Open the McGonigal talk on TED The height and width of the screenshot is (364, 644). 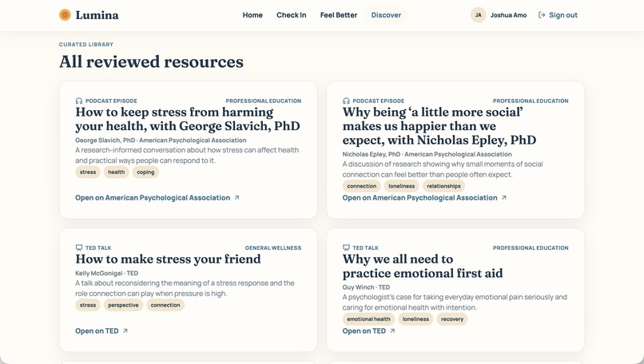pos(101,331)
